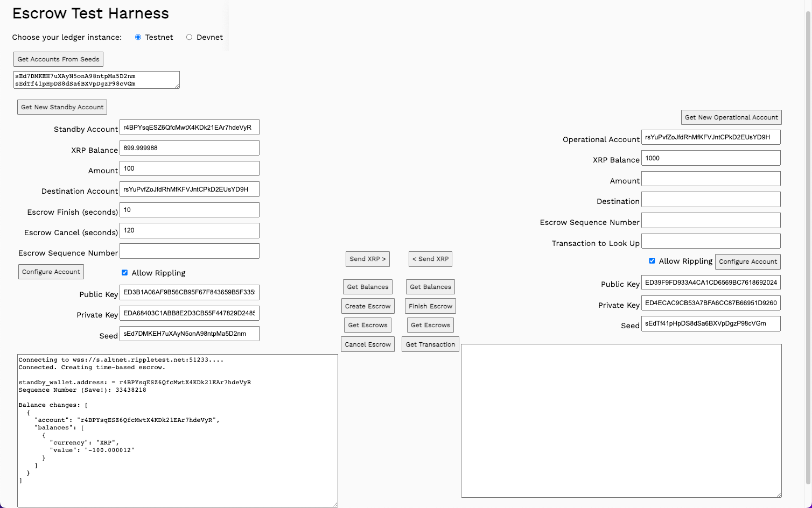This screenshot has width=812, height=508.
Task: Click the Escrow Cancel seconds field
Action: point(189,230)
